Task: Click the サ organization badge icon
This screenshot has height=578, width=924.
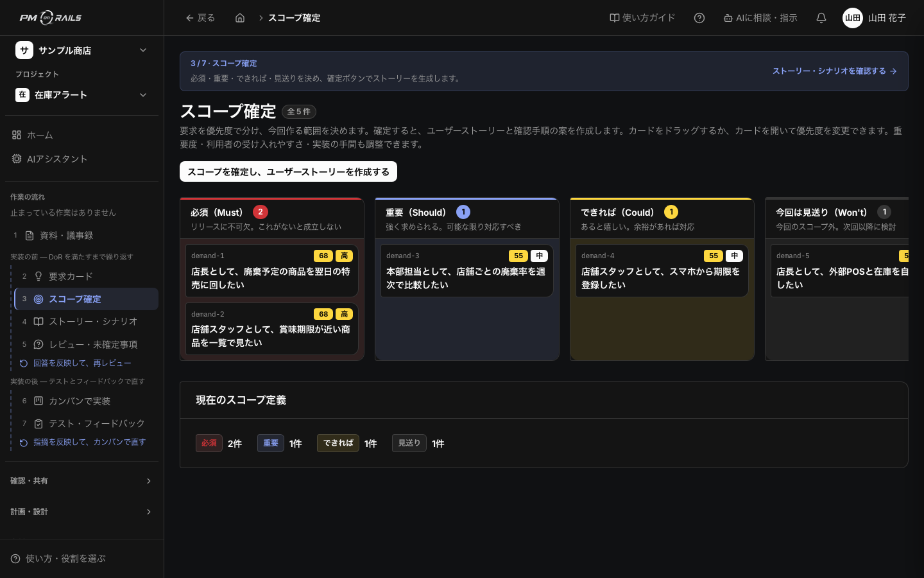Action: tap(24, 50)
